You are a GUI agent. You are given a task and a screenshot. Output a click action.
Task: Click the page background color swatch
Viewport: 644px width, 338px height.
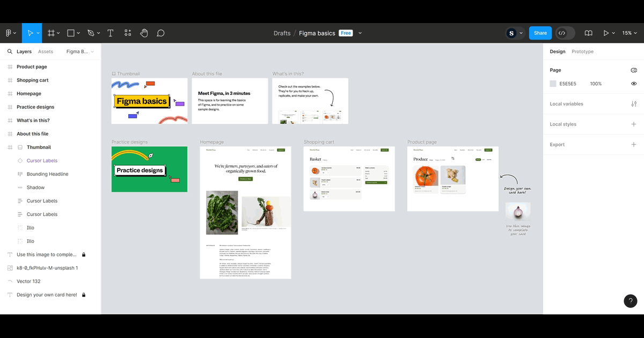(553, 84)
